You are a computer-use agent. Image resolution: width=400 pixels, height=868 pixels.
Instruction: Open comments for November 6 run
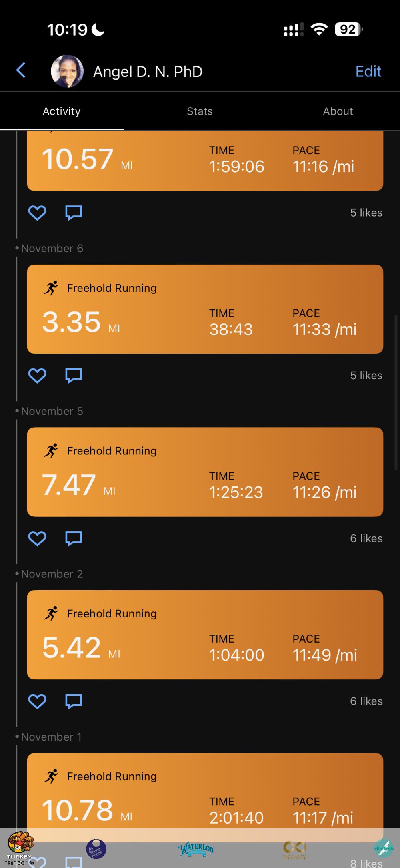point(74,375)
